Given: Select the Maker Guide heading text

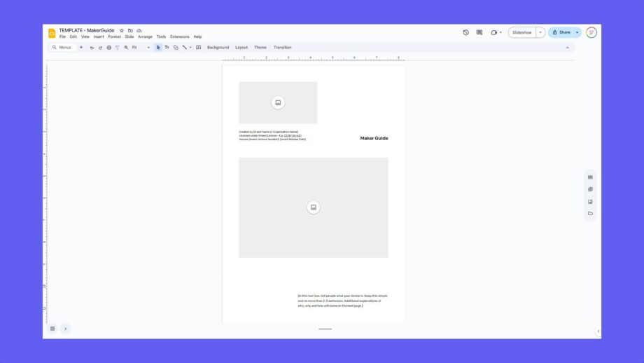Looking at the screenshot, I should [x=374, y=138].
